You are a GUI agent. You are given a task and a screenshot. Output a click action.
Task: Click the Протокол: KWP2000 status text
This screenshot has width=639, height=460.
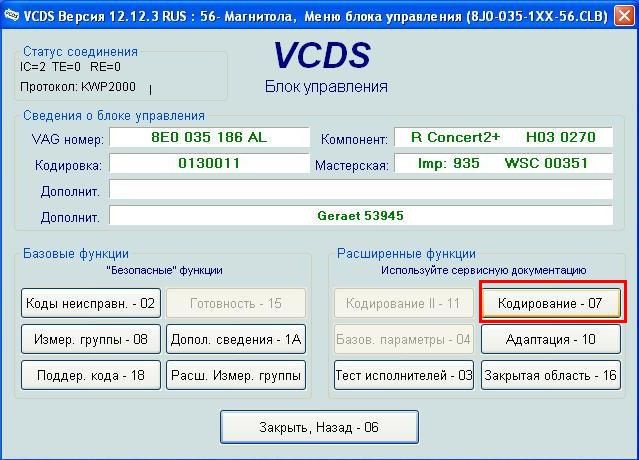(x=78, y=87)
